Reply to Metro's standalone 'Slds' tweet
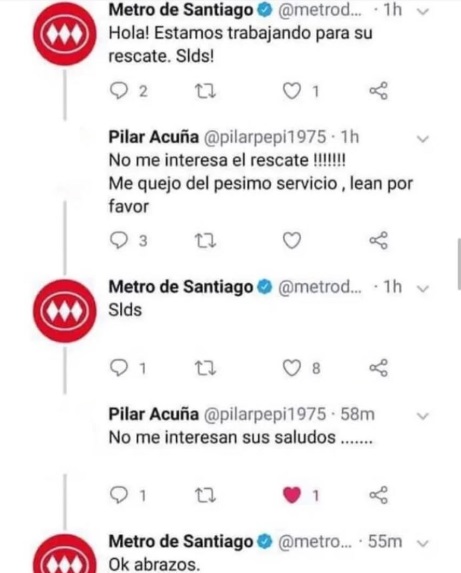 [119, 368]
